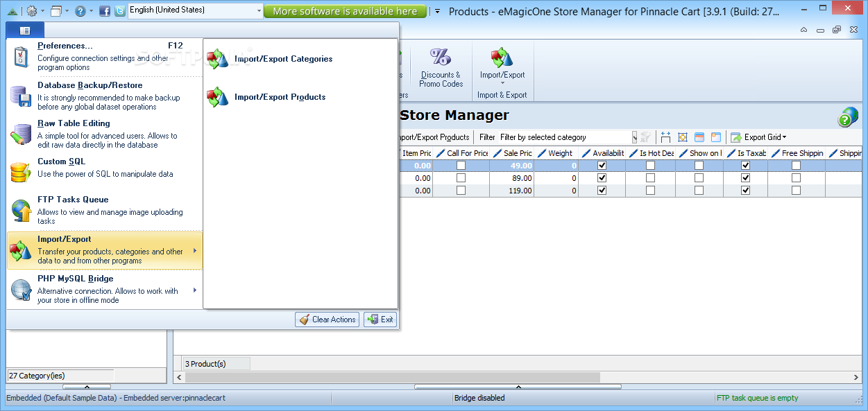868x411 pixels.
Task: Expand the lower Import/Export ribbon dropdown arrow
Action: coord(502,83)
